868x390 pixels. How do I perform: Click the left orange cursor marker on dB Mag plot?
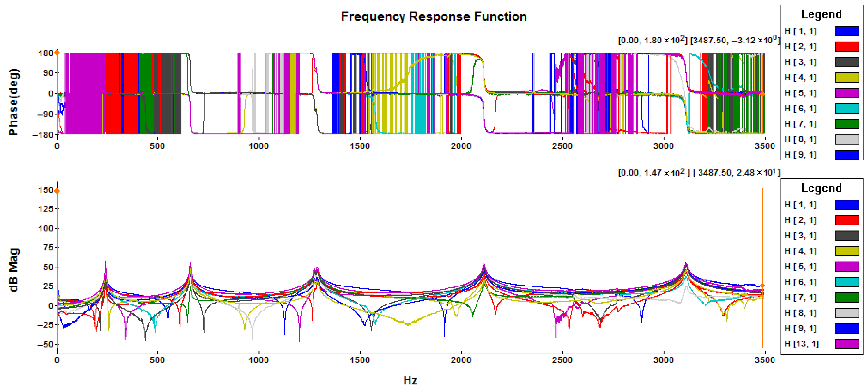coord(57,191)
